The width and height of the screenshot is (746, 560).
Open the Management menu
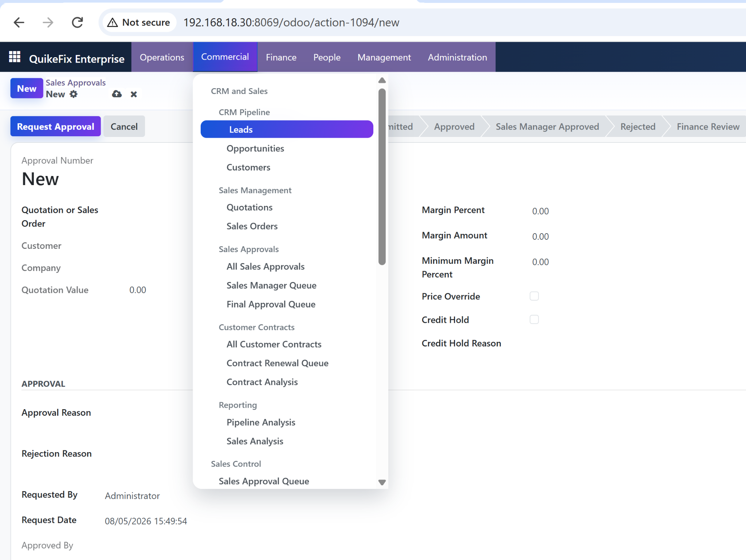coord(384,57)
